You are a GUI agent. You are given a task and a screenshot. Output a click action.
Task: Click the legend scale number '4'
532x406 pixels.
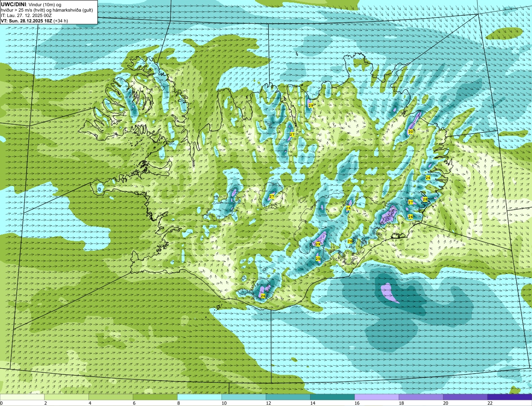coord(90,403)
